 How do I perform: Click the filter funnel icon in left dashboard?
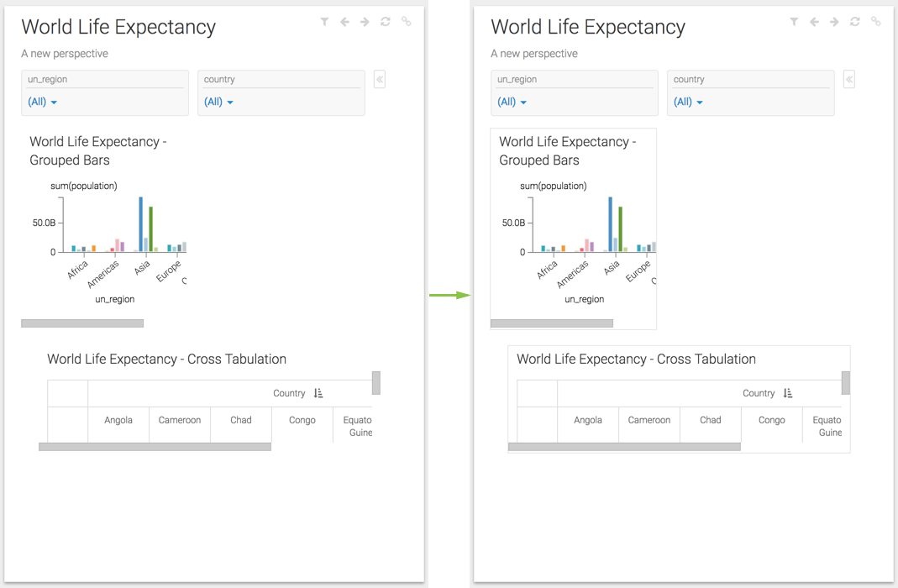324,22
